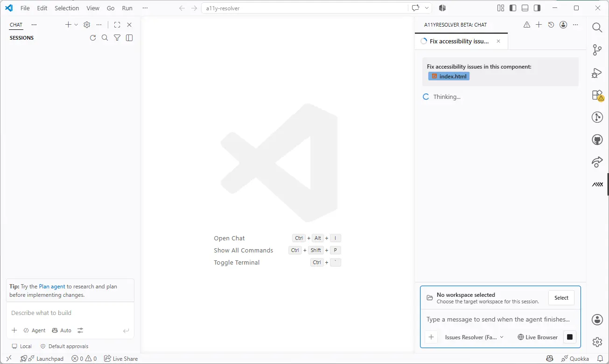Open the Auto model picker
The height and width of the screenshot is (364, 609).
pyautogui.click(x=62, y=330)
